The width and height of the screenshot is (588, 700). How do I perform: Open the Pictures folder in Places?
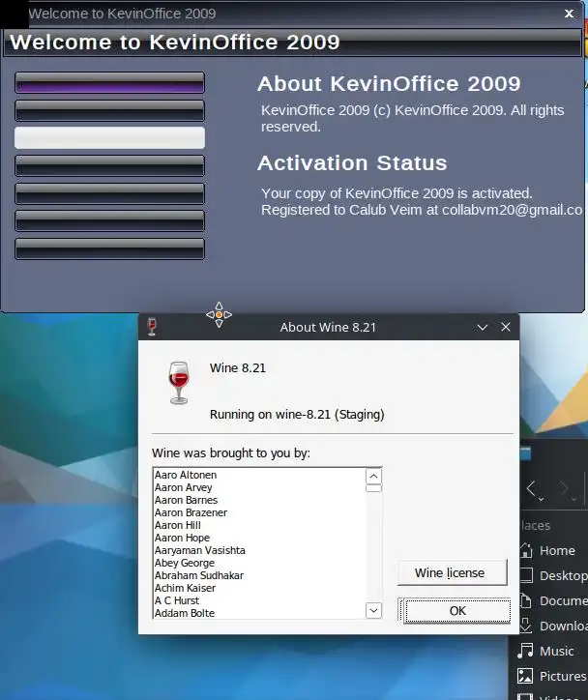coord(552,676)
